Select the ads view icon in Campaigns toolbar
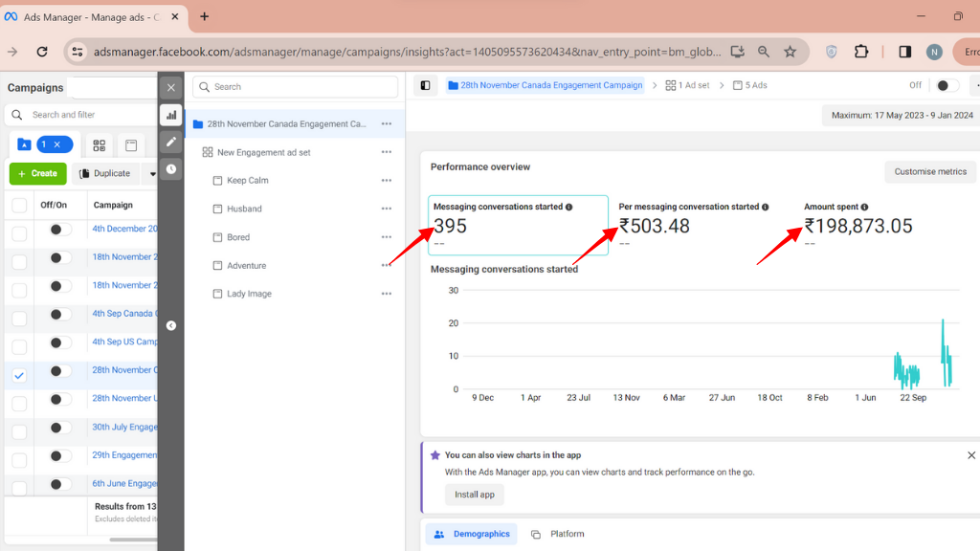This screenshot has width=980, height=551. pos(131,145)
